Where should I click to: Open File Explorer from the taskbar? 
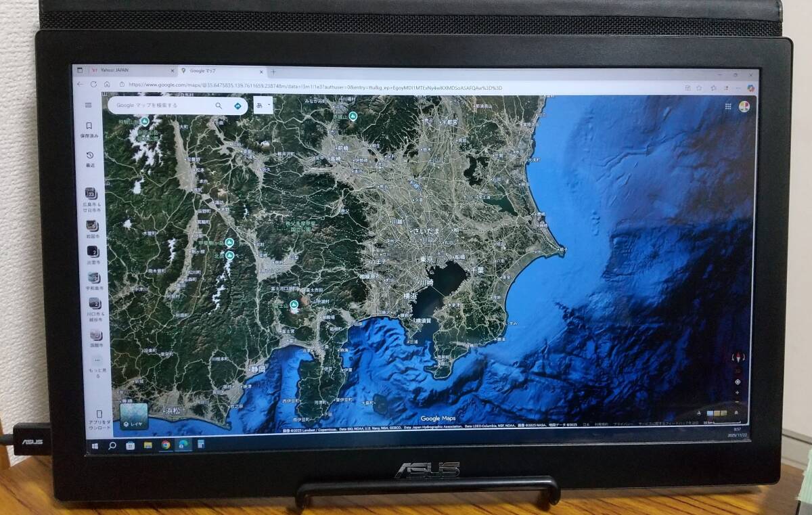pyautogui.click(x=148, y=445)
